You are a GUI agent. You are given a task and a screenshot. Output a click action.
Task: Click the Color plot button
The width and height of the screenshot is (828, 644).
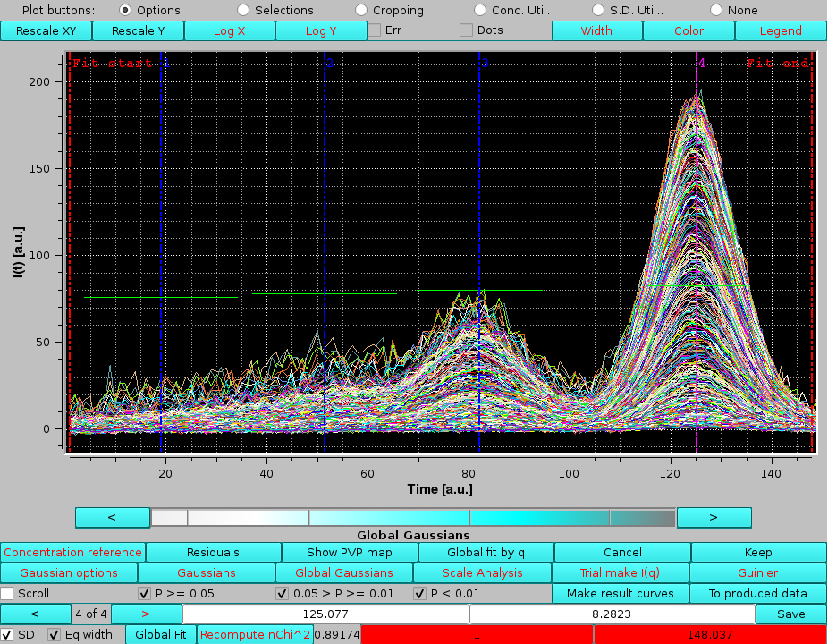[x=689, y=30]
